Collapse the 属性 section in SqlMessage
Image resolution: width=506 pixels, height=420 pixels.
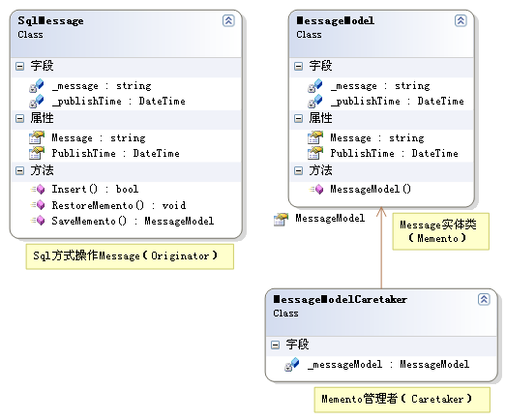(20, 118)
